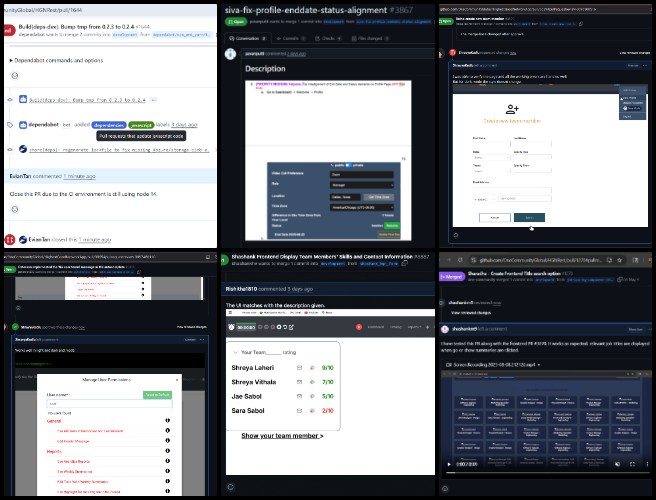The image size is (656, 500).
Task: Select the Conversation tab in PR #3867
Action: click(248, 38)
